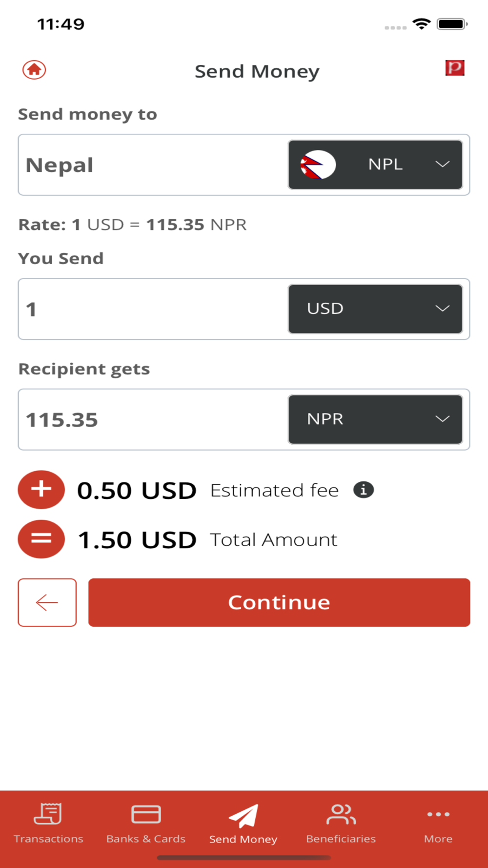Select the Send Money tab
This screenshot has height=868, width=488.
pos(243,823)
